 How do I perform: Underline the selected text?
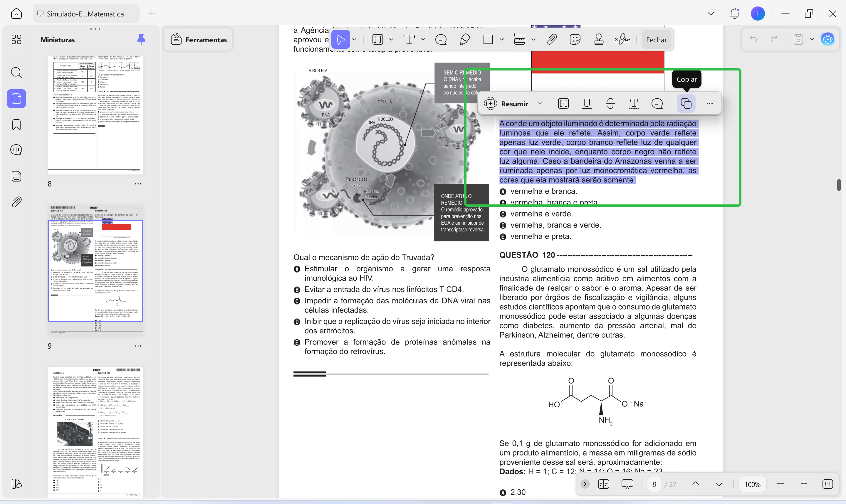tap(587, 103)
